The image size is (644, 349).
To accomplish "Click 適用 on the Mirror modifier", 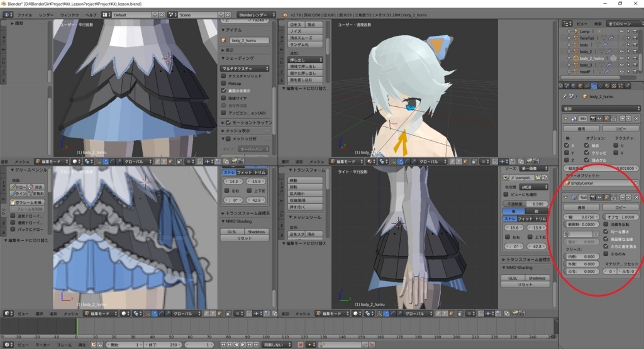I will pos(582,128).
